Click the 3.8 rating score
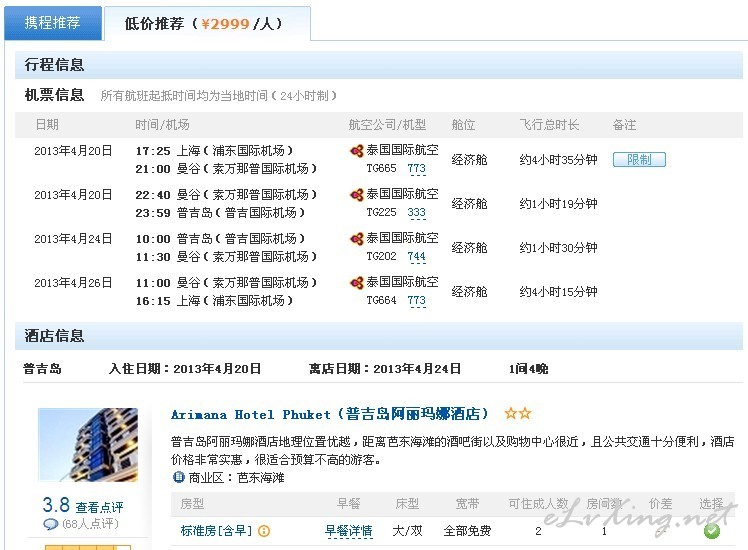 pyautogui.click(x=56, y=505)
